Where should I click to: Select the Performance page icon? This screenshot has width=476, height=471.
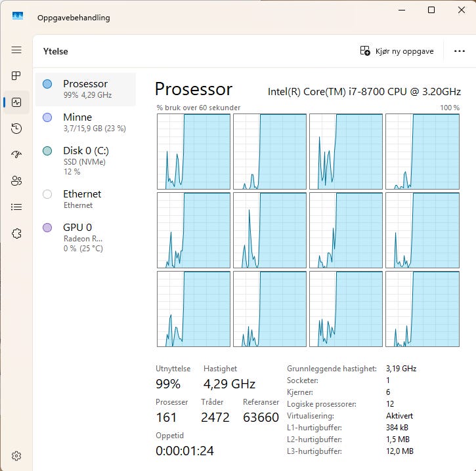pyautogui.click(x=16, y=102)
